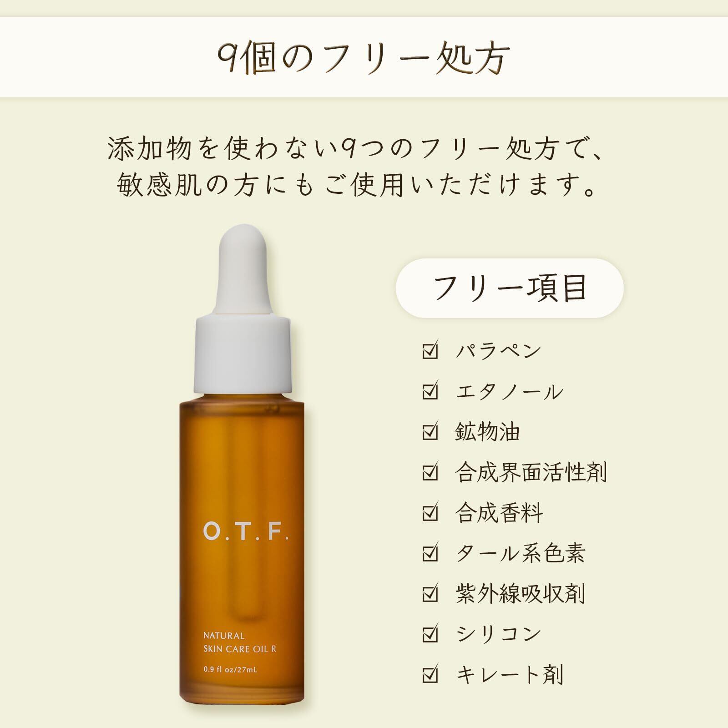This screenshot has width=728, height=728.
Task: Click the パラベン checkbox
Action: [430, 350]
